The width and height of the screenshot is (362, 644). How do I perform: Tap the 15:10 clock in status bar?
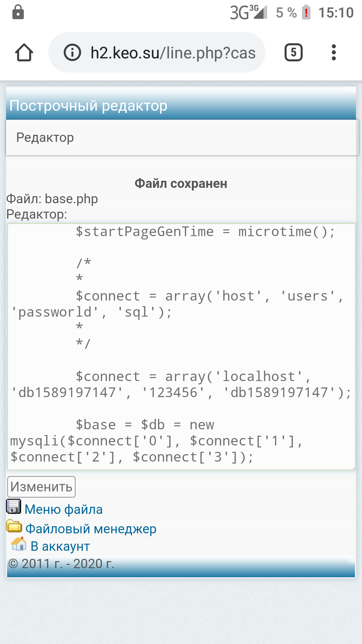[336, 13]
